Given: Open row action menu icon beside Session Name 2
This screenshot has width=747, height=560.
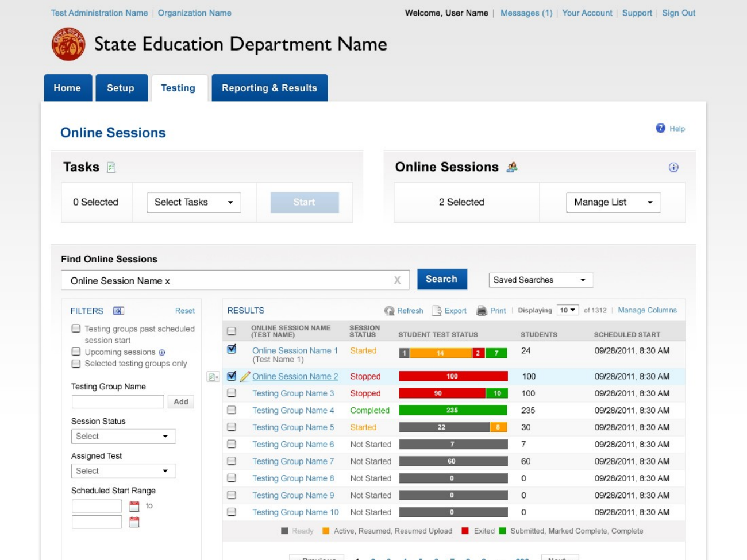Looking at the screenshot, I should [x=213, y=377].
